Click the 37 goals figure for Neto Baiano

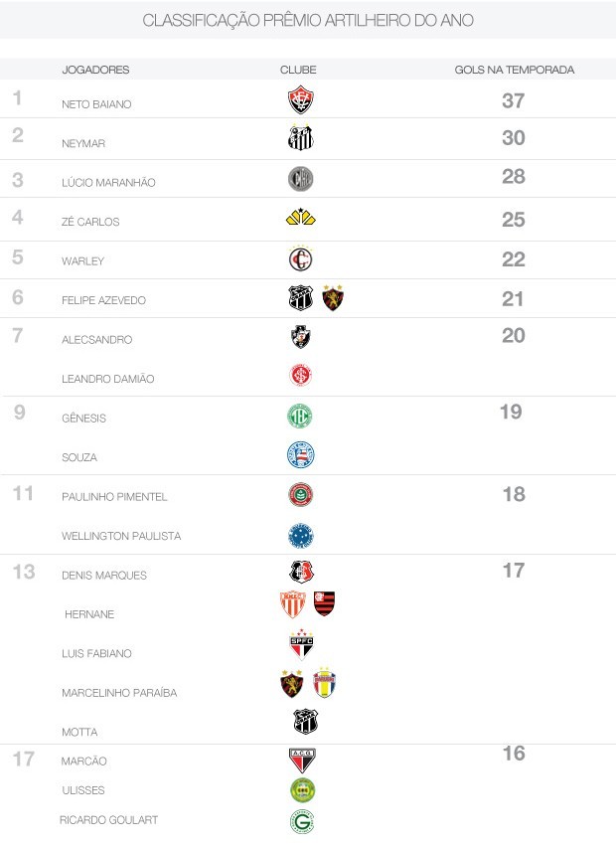pos(513,100)
